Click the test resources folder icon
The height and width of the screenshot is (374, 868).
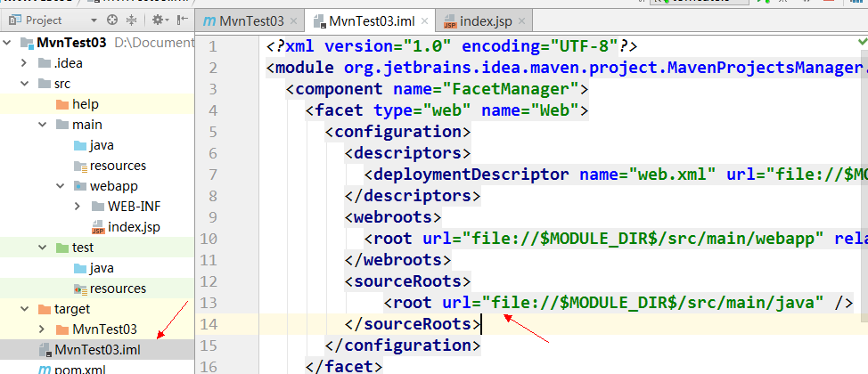[x=81, y=289]
